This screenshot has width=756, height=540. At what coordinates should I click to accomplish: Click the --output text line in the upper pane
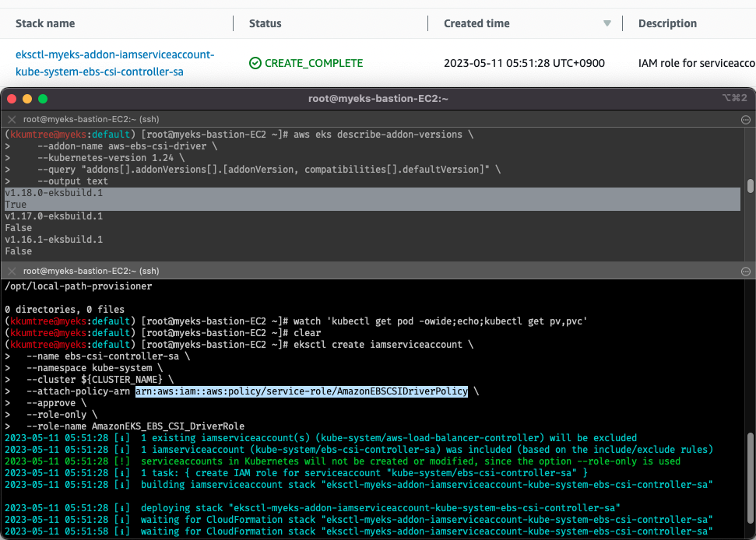[73, 181]
